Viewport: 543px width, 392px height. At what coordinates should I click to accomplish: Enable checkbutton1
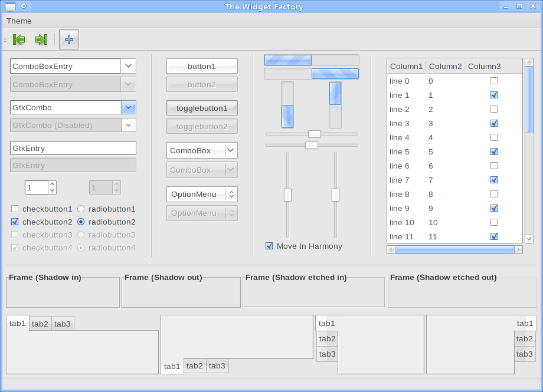(x=15, y=209)
